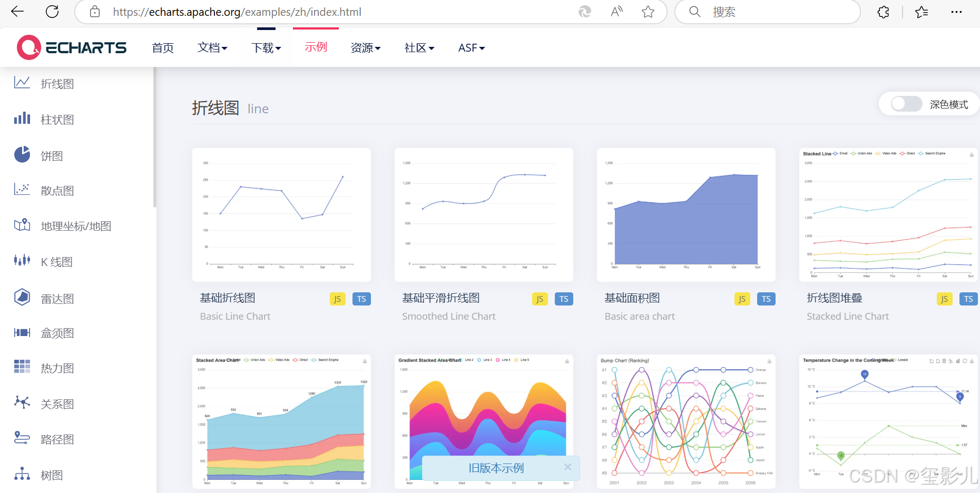
Task: Click the ECharts logo
Action: tap(71, 47)
